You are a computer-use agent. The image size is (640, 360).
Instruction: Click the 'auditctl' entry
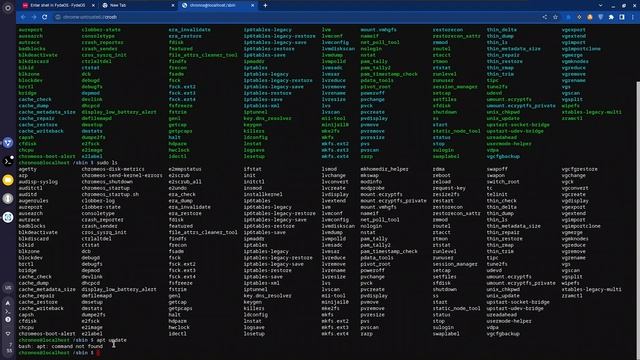click(x=30, y=188)
